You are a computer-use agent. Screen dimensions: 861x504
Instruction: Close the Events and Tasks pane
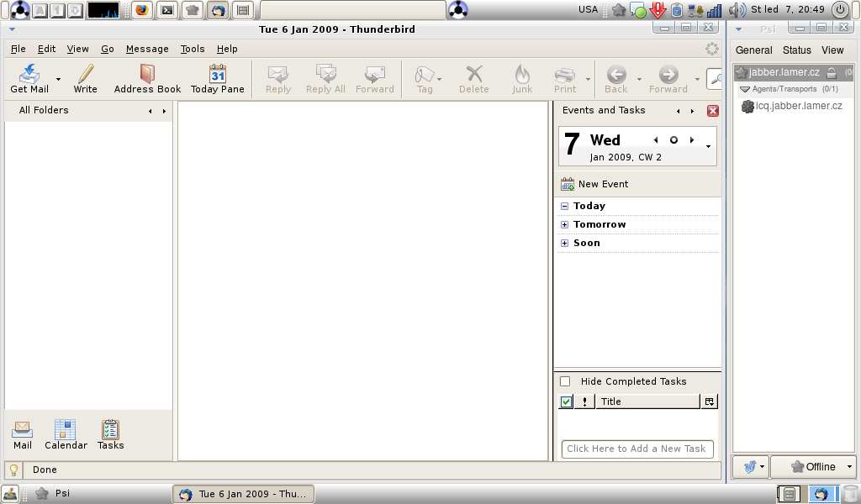tap(713, 111)
